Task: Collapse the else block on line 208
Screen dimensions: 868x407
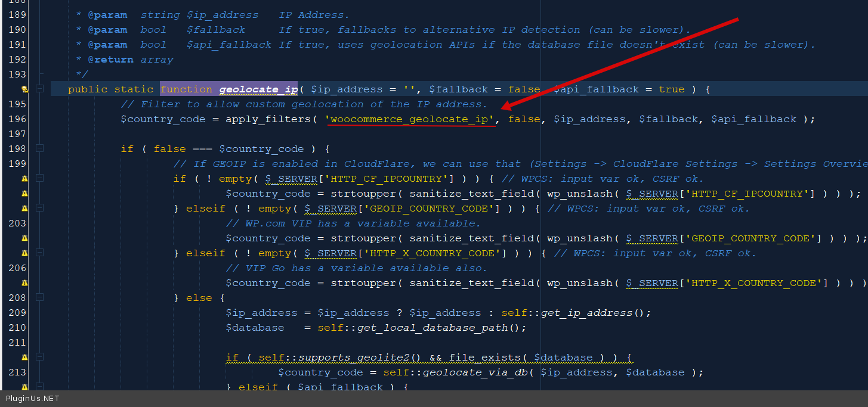Action: coord(39,297)
